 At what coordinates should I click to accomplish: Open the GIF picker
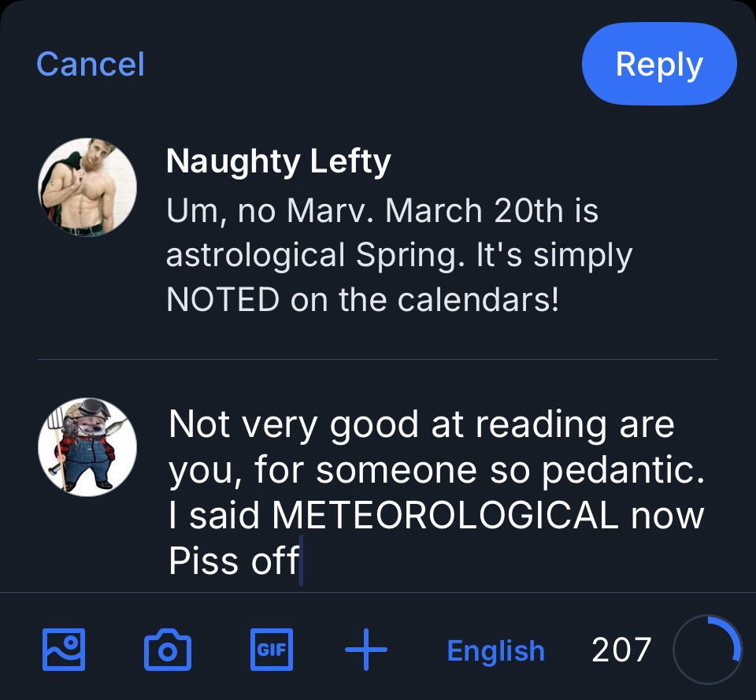pos(271,650)
